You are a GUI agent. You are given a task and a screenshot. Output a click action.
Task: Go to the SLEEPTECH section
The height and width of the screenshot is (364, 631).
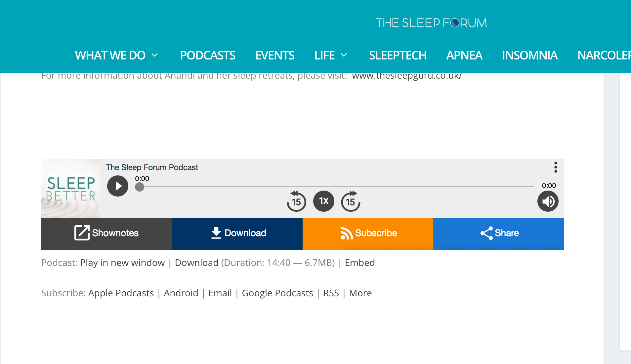(398, 55)
